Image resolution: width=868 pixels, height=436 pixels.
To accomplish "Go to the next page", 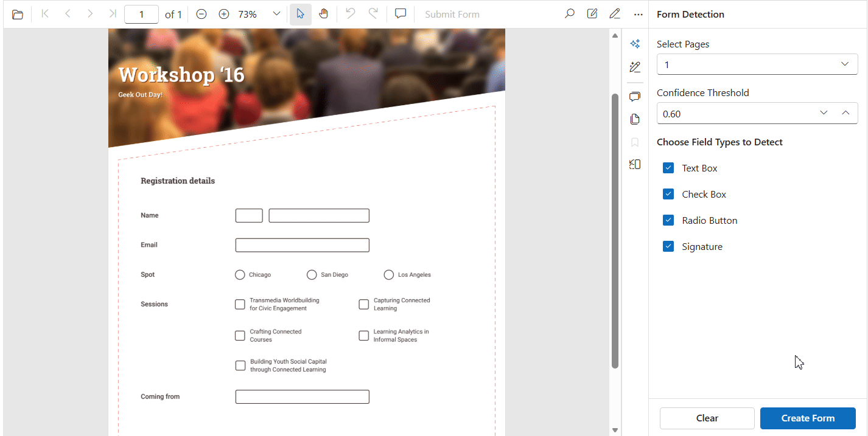I will pyautogui.click(x=90, y=13).
